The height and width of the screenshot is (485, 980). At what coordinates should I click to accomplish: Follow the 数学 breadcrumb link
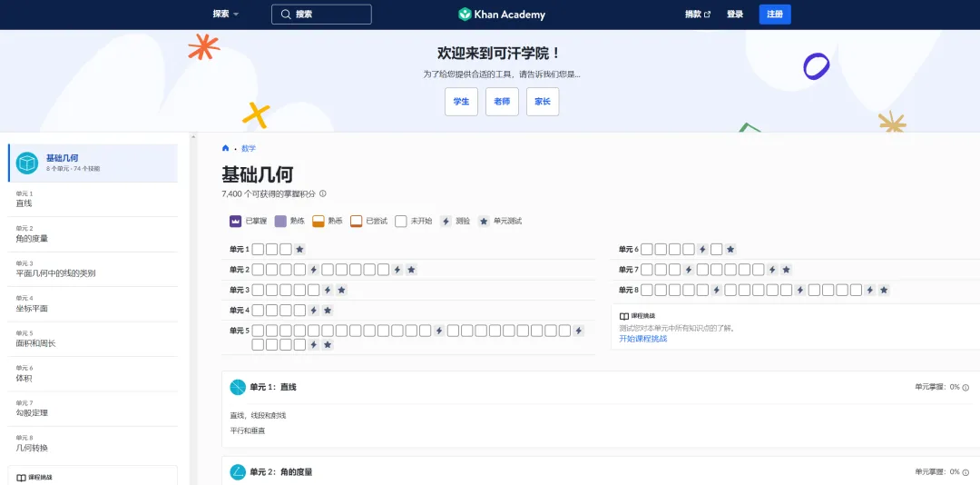tap(248, 148)
